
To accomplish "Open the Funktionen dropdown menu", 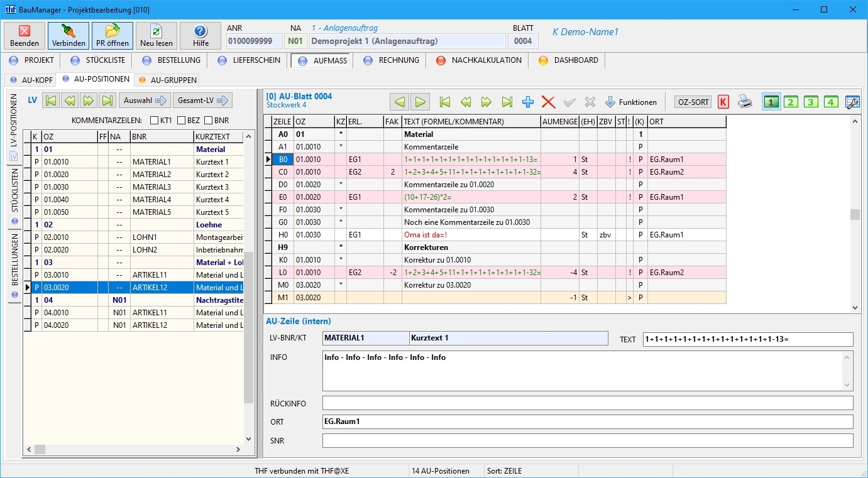I will 631,102.
